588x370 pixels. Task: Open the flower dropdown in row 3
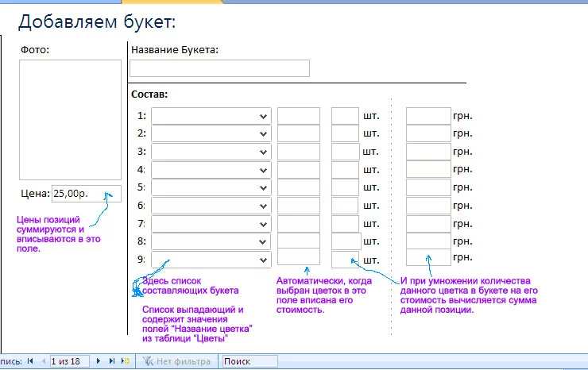(x=263, y=152)
